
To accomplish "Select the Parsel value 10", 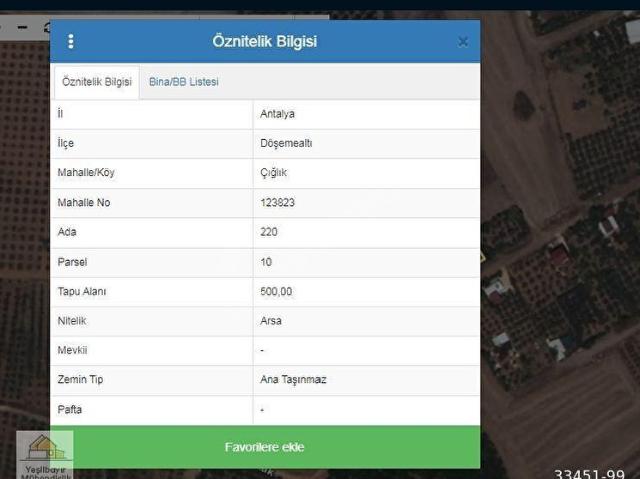I will [266, 262].
